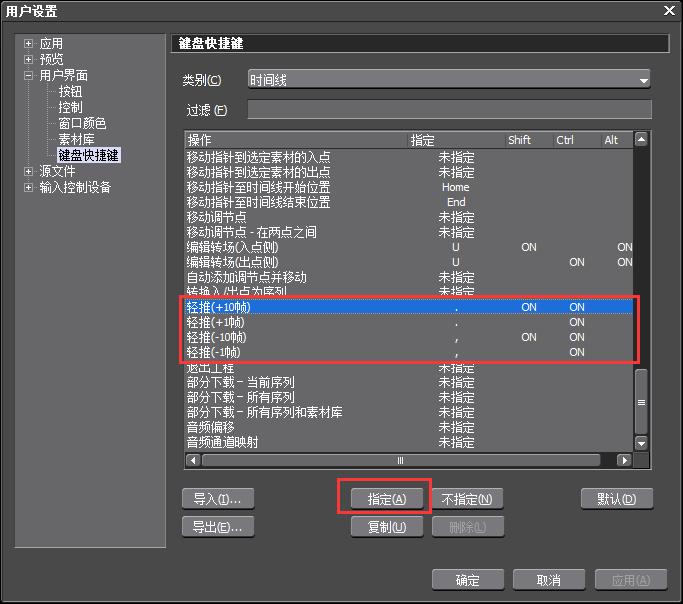Screen dimensions: 683x604
Task: Click the 复制(U) button
Action: 387,527
